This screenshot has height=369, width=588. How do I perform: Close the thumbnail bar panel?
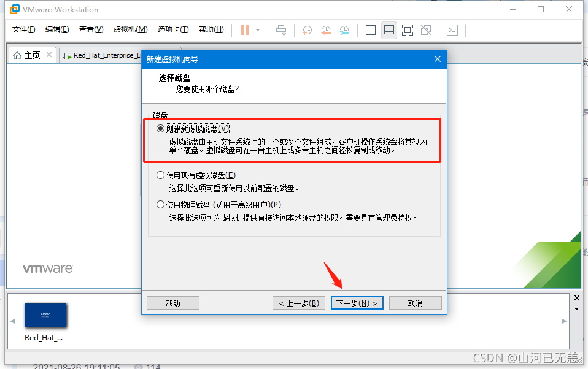coord(577,298)
